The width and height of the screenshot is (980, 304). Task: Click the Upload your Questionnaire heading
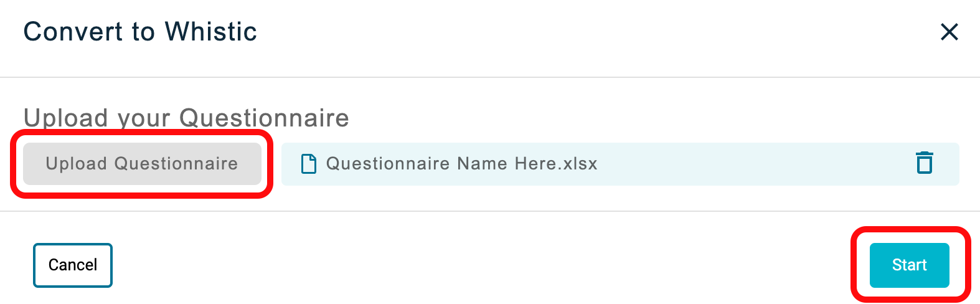coord(186,118)
